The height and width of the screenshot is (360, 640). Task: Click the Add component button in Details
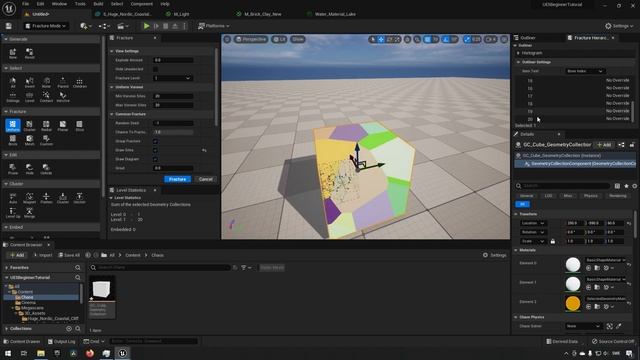(604, 145)
